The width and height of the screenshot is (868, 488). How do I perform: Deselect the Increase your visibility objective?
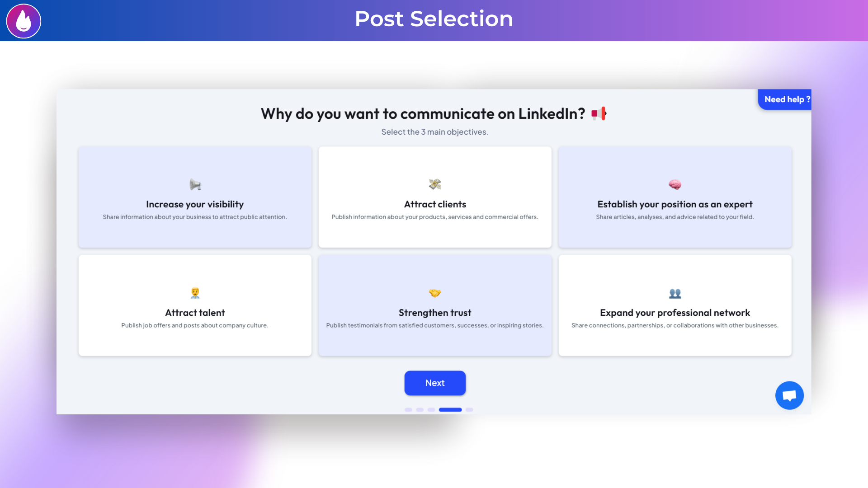coord(195,204)
